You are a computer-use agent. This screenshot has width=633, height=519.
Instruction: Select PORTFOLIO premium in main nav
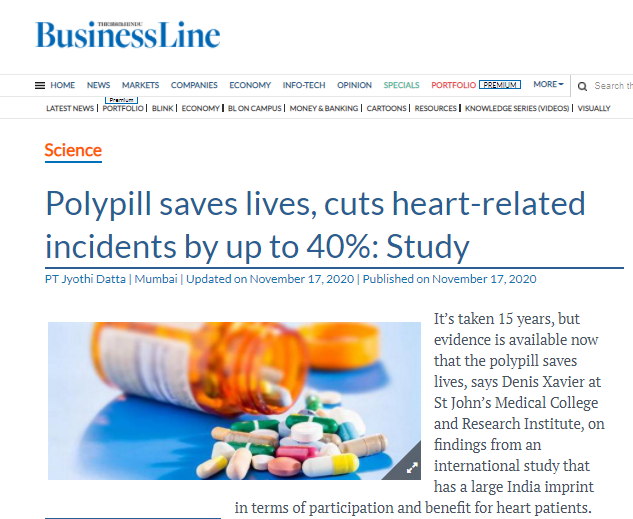click(453, 85)
